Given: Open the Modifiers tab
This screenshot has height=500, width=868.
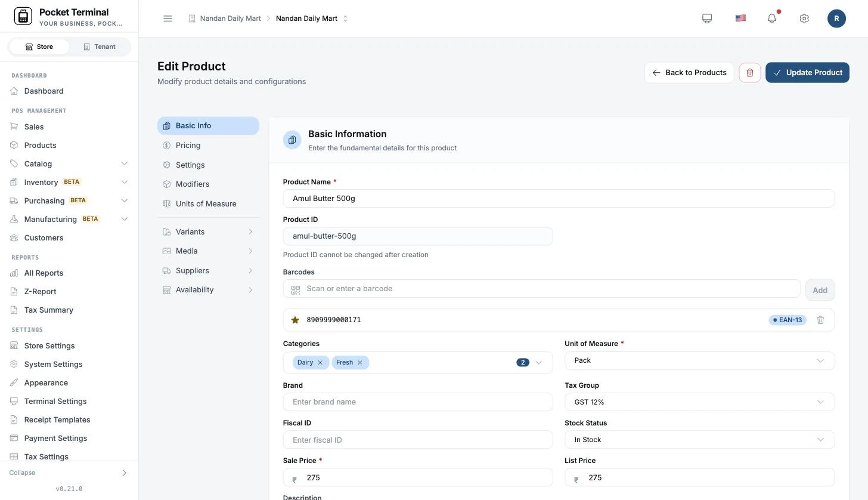Looking at the screenshot, I should click(208, 184).
